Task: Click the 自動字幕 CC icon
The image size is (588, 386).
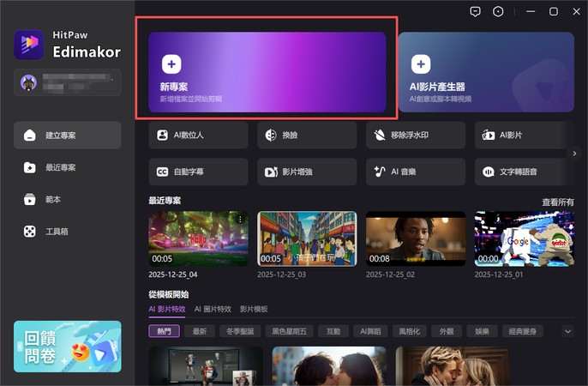Action: coord(162,172)
